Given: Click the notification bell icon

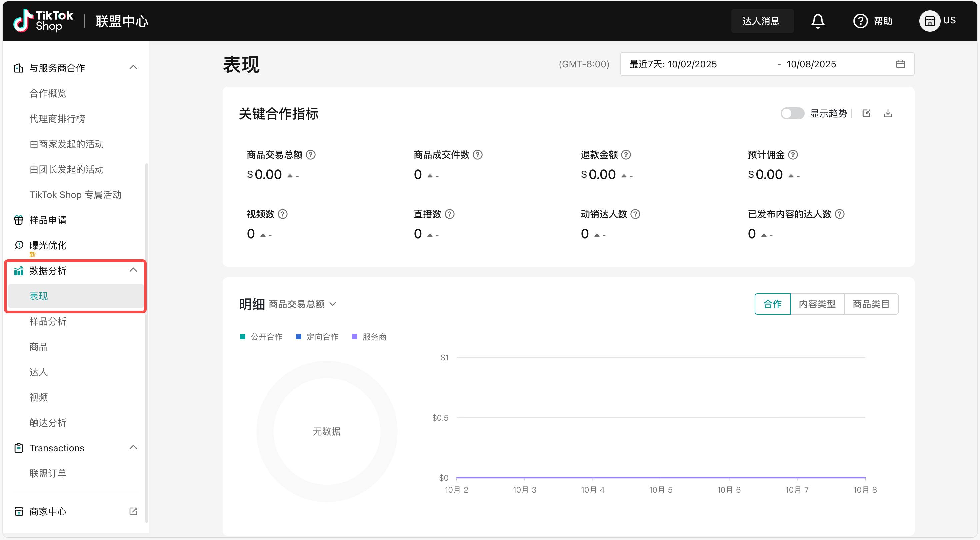Looking at the screenshot, I should (818, 21).
